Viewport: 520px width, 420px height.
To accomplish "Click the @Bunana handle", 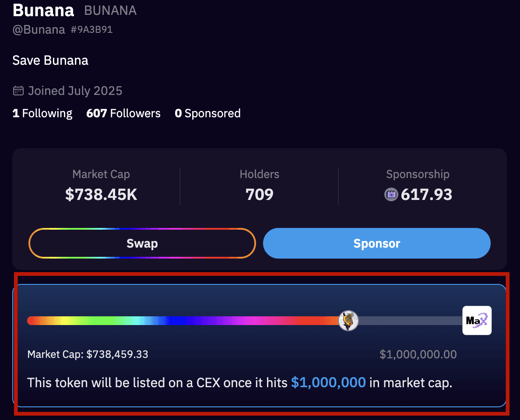I will pyautogui.click(x=39, y=30).
